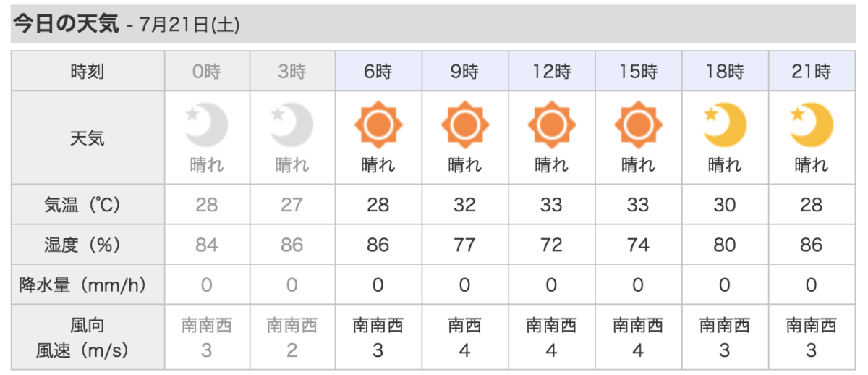
Task: Click the grey moon icon at 0時
Action: coord(207,126)
